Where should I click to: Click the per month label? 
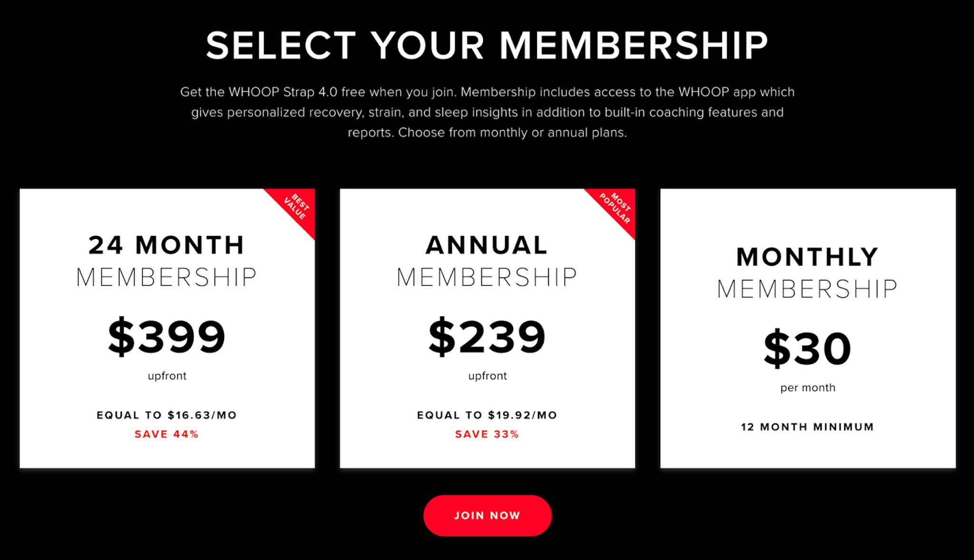[807, 387]
